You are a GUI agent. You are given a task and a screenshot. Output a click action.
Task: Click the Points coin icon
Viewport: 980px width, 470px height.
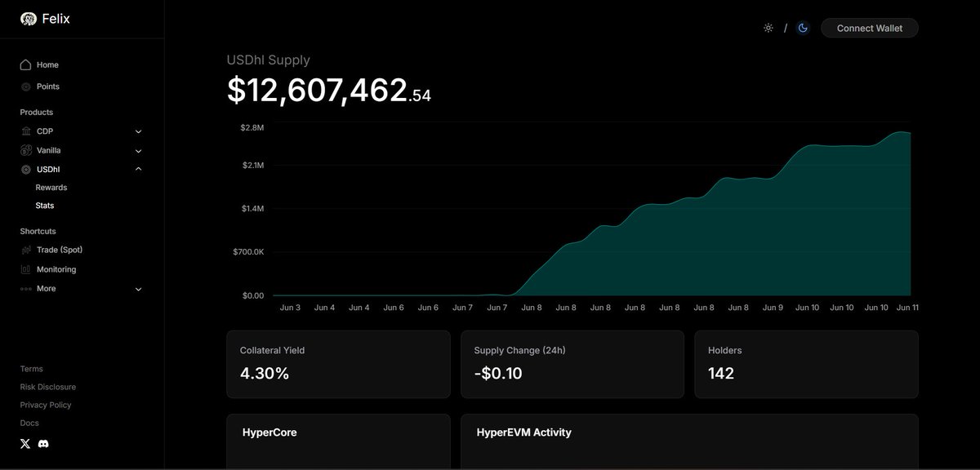tap(26, 86)
